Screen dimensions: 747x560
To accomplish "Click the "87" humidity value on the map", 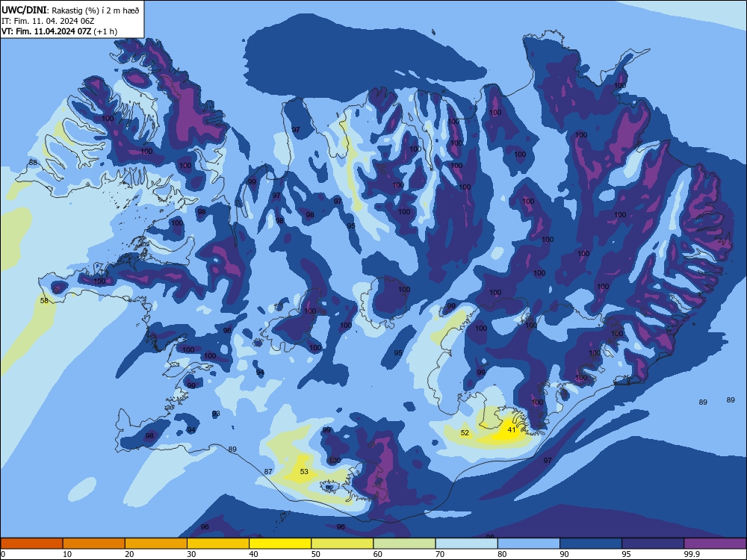I will coord(268,471).
